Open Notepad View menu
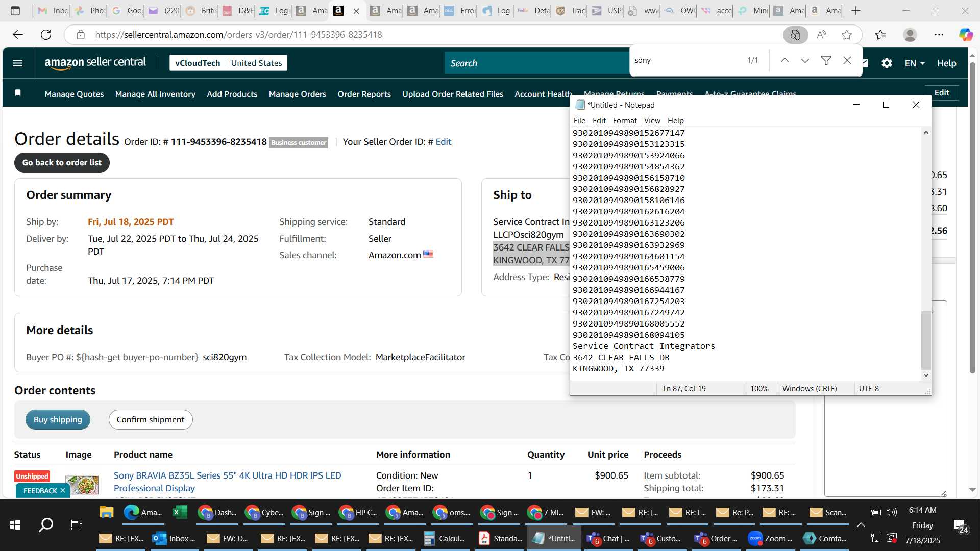980x551 pixels. point(652,121)
